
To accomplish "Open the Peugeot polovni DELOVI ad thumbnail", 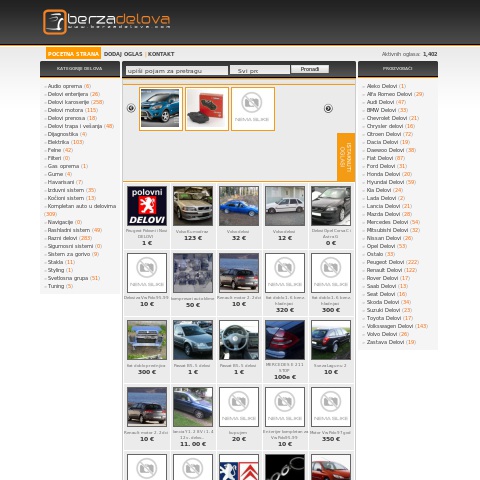I will [147, 206].
